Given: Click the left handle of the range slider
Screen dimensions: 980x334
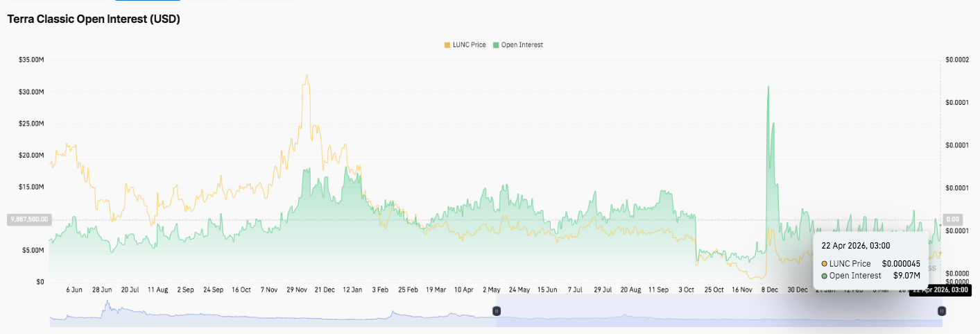Looking at the screenshot, I should click(496, 312).
